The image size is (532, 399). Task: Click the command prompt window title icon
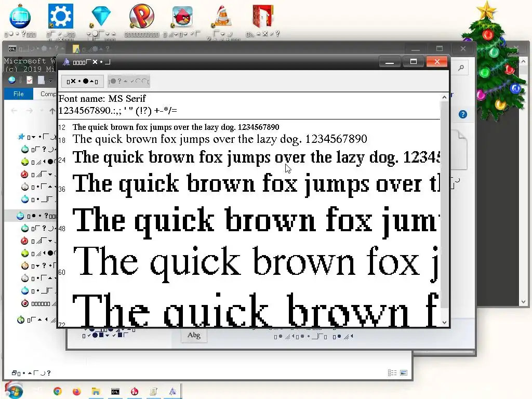(x=12, y=49)
